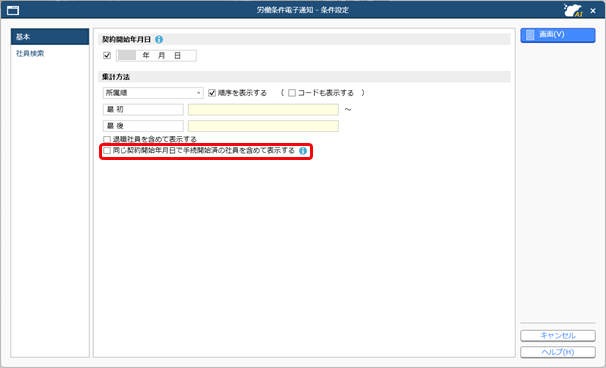Check 退職社員を含めて表示する

coord(107,139)
